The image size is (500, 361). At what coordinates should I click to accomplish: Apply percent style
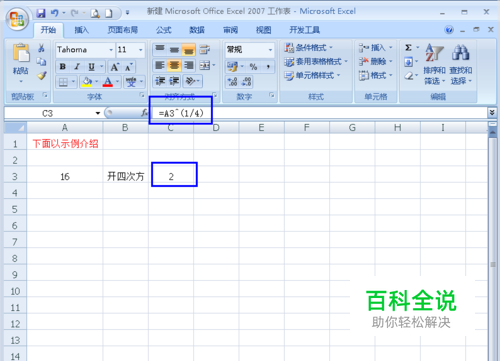253,66
